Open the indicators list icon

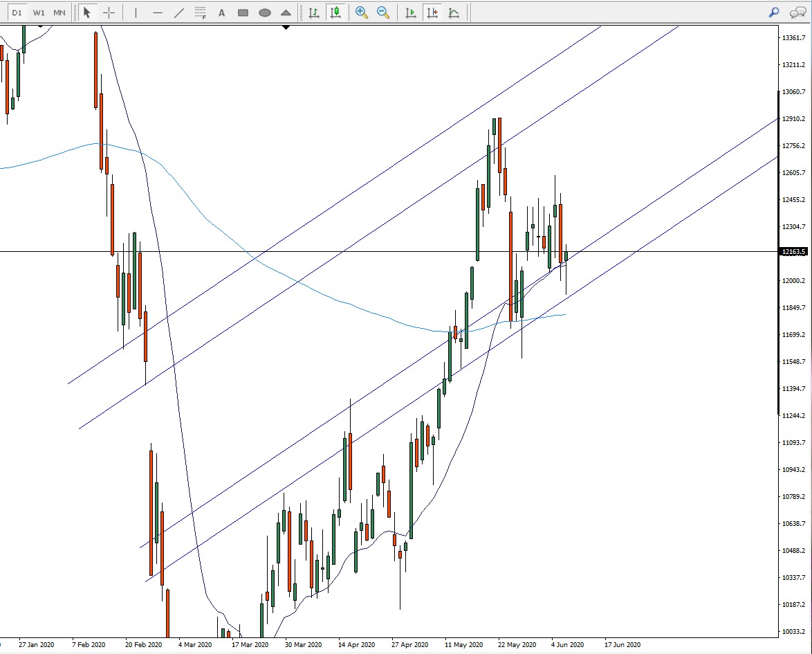tap(454, 12)
